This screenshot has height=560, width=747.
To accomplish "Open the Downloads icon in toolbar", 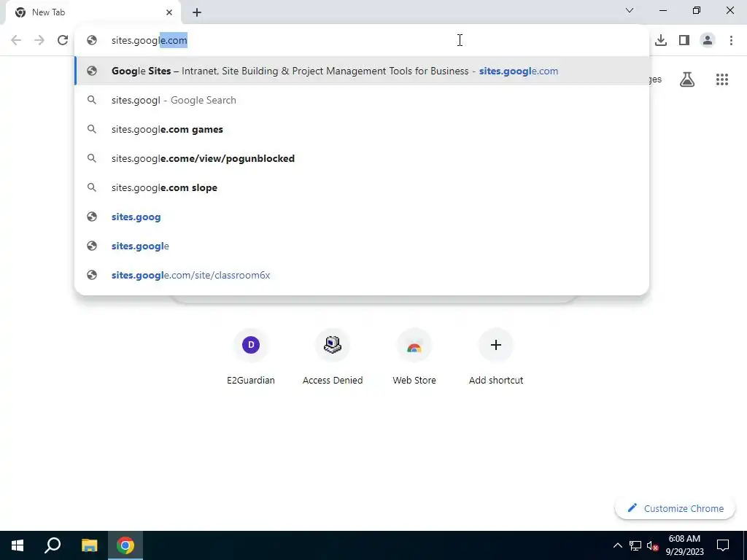I will 661,40.
